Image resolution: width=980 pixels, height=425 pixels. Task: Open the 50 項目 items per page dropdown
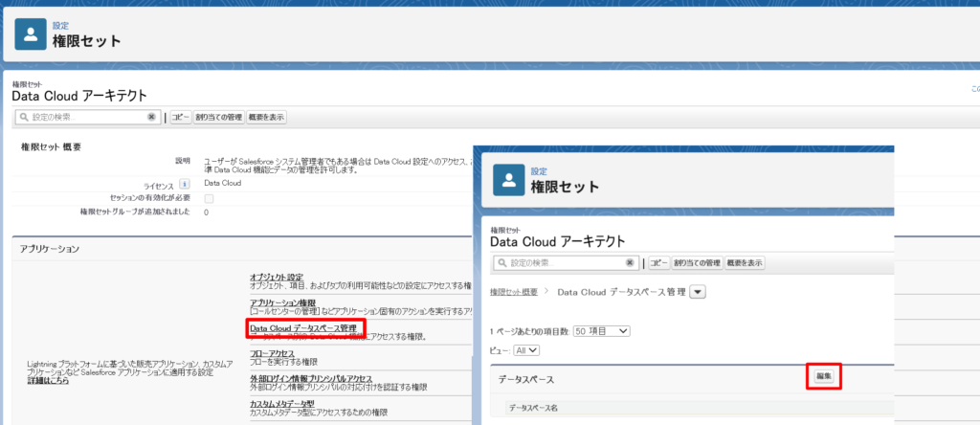coord(603,330)
